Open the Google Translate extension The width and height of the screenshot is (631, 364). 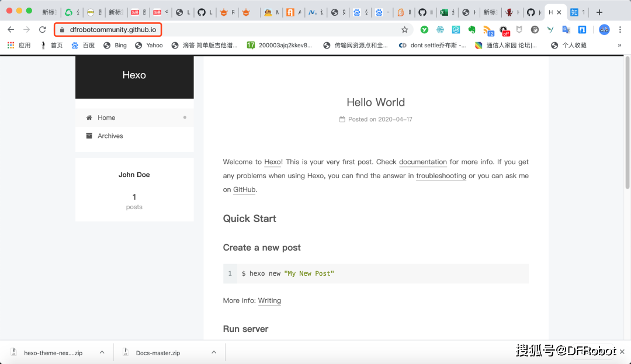tap(566, 30)
